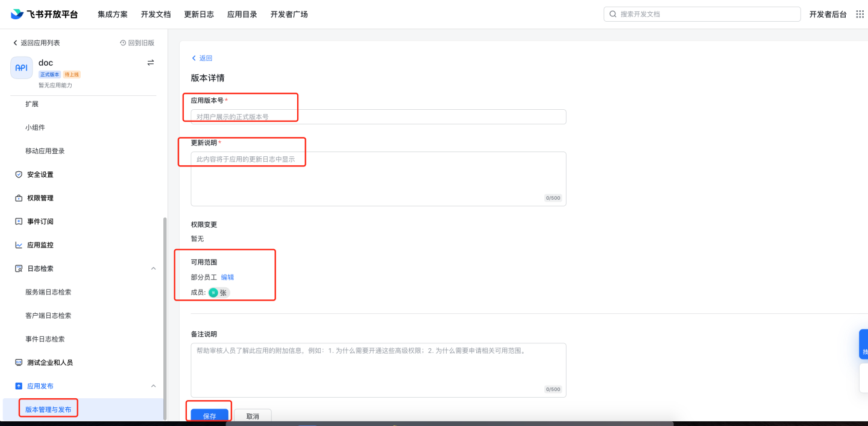Click the apps grid icon top right
The image size is (868, 426).
[x=860, y=14]
